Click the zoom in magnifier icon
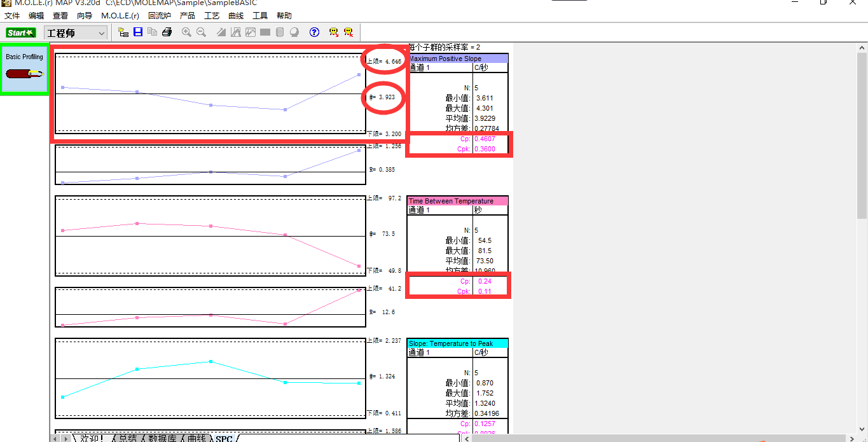This screenshot has height=442, width=868. (x=186, y=32)
